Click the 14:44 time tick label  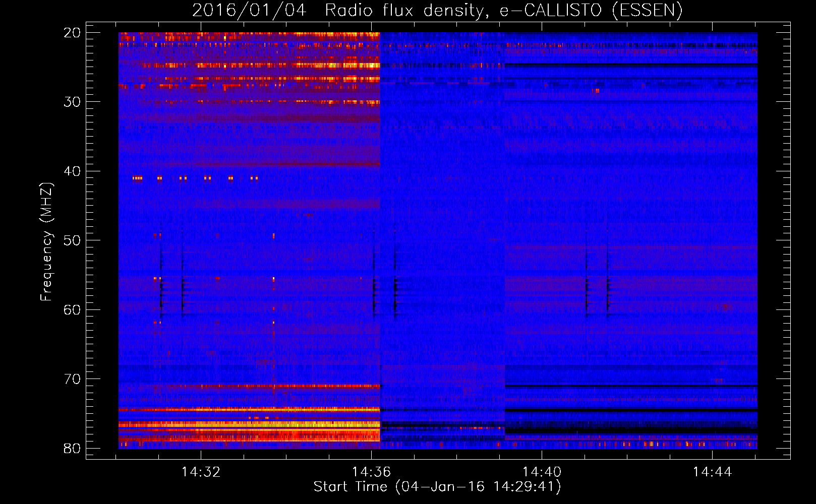[x=712, y=472]
